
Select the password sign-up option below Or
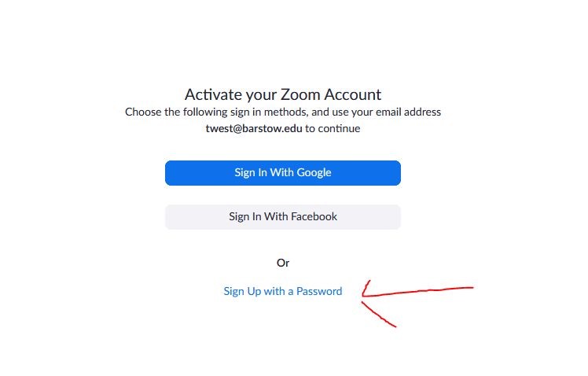pyautogui.click(x=283, y=291)
